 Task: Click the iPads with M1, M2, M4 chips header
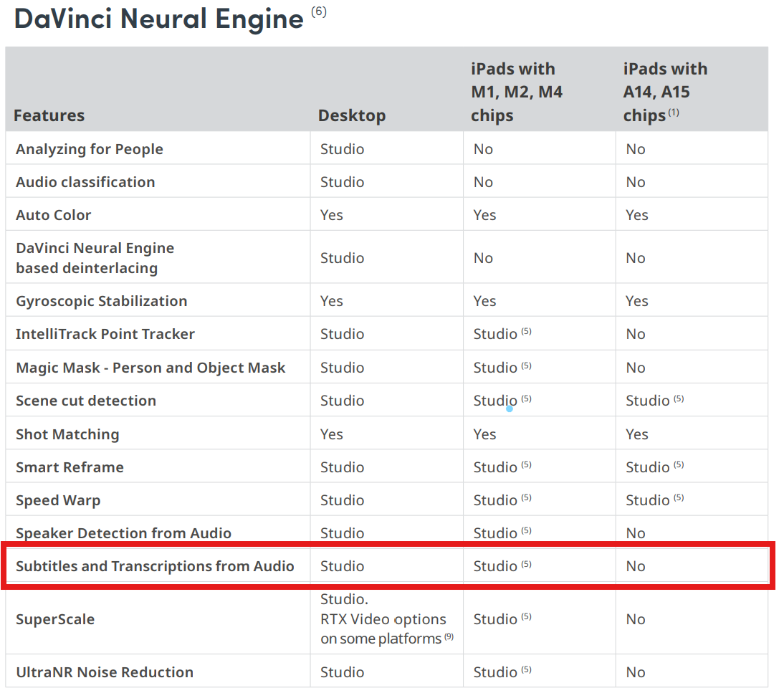click(x=517, y=92)
